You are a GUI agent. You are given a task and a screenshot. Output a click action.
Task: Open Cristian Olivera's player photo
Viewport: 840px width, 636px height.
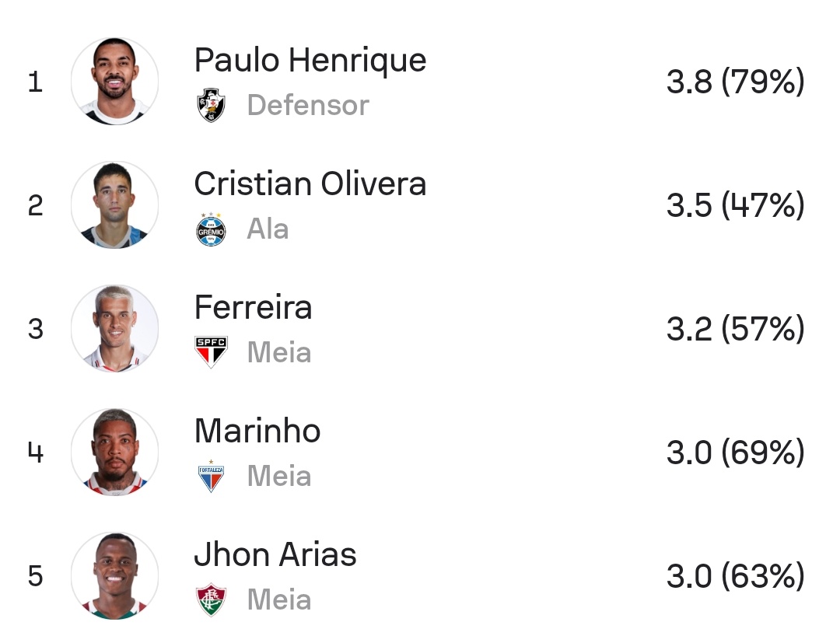tap(114, 204)
